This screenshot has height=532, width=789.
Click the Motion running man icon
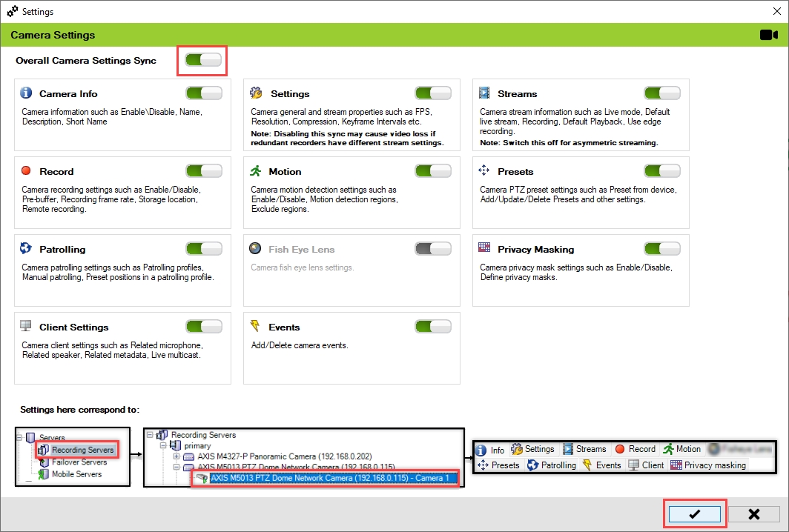tap(256, 171)
